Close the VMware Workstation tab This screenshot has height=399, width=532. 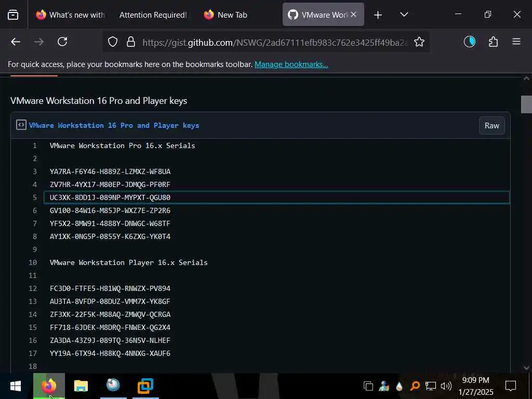tap(353, 14)
